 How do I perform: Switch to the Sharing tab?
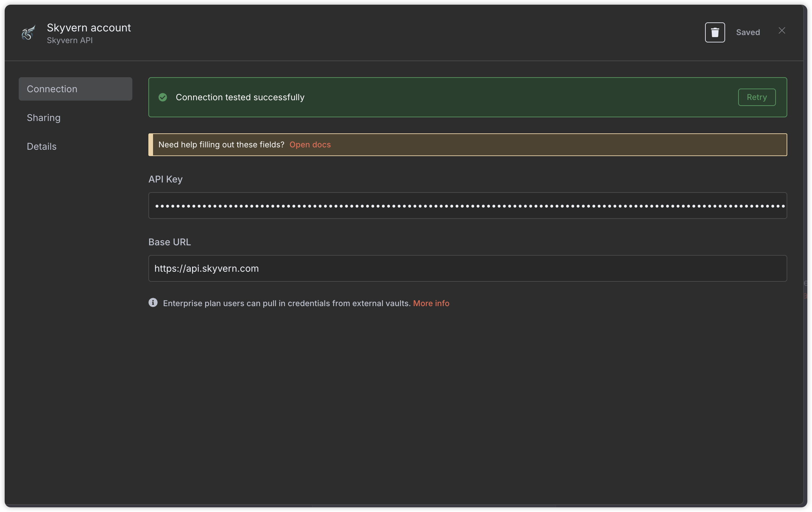[44, 118]
